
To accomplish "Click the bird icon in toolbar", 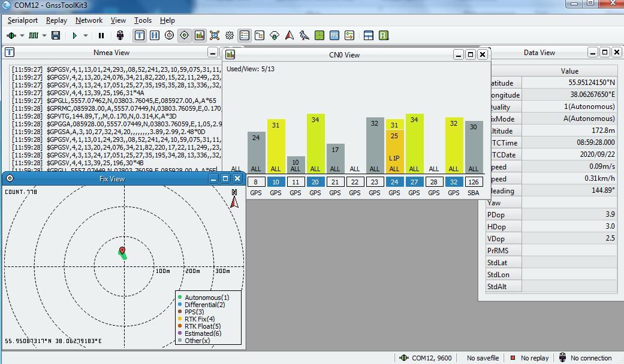I will click(x=305, y=36).
